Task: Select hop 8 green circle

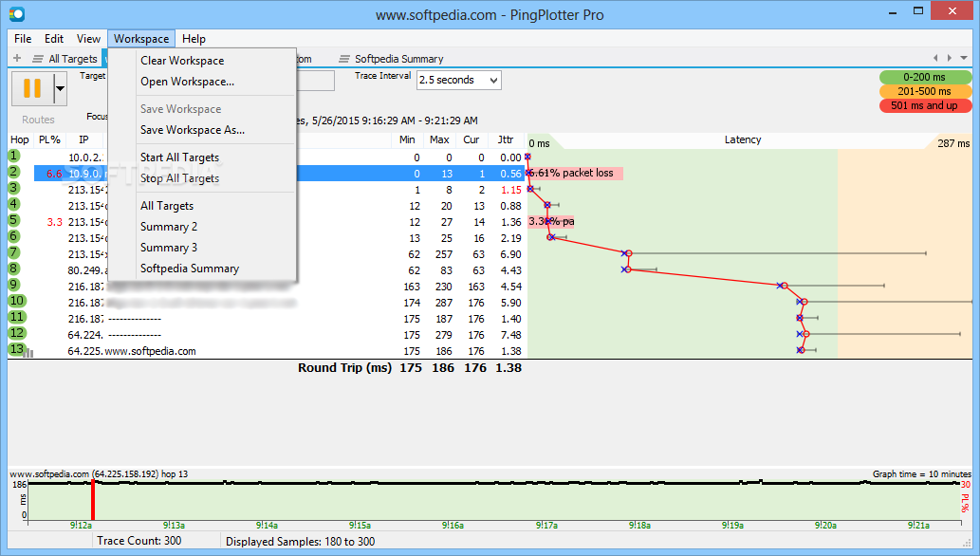Action: tap(14, 269)
